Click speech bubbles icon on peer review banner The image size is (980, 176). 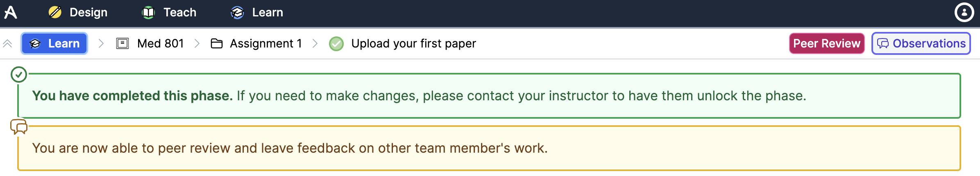point(19,127)
